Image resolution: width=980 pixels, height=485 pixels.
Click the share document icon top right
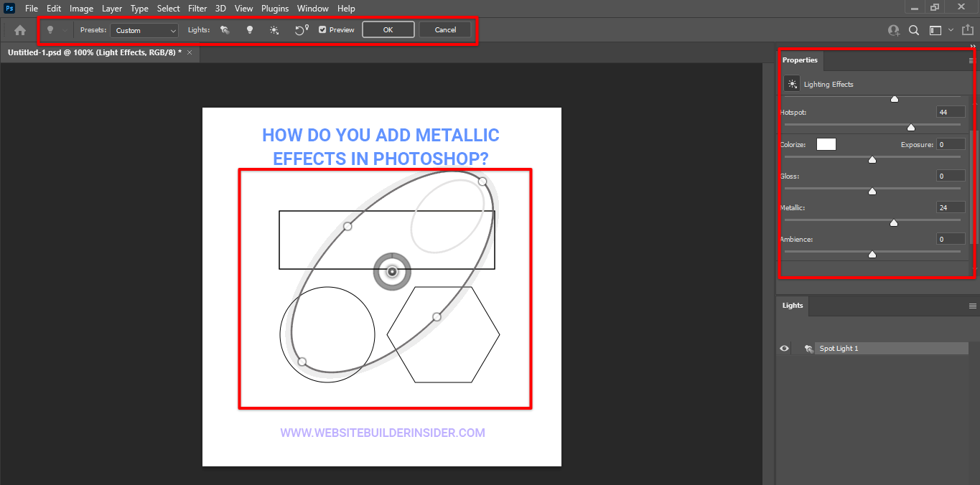coord(967,29)
